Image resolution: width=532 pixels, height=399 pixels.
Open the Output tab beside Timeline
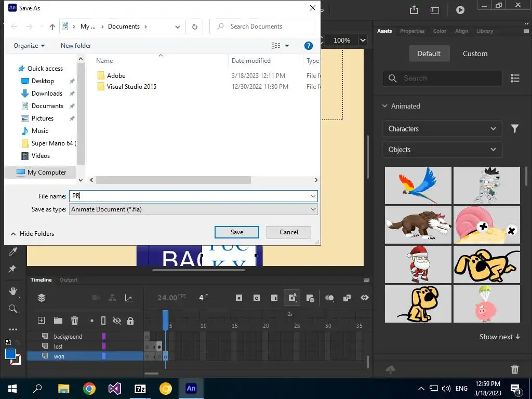[69, 280]
